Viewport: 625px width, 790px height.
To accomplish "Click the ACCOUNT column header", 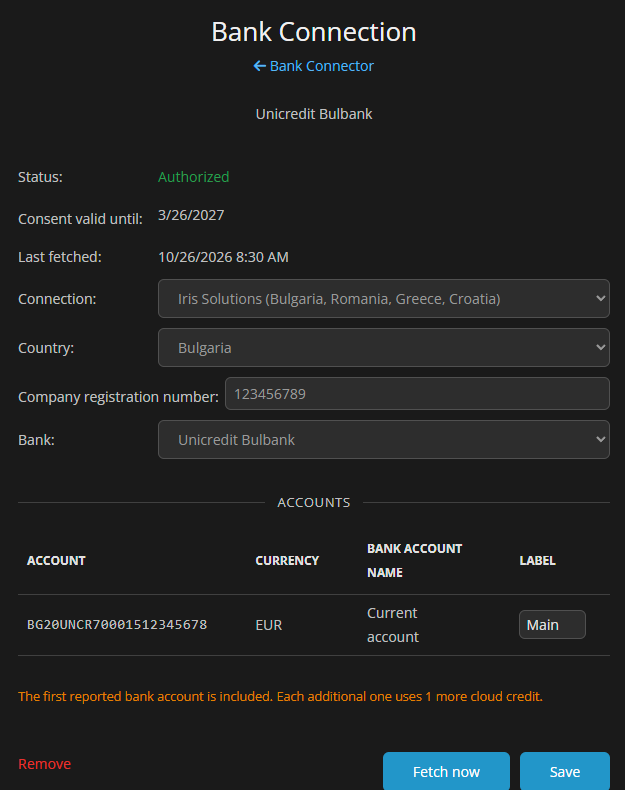I will (56, 560).
